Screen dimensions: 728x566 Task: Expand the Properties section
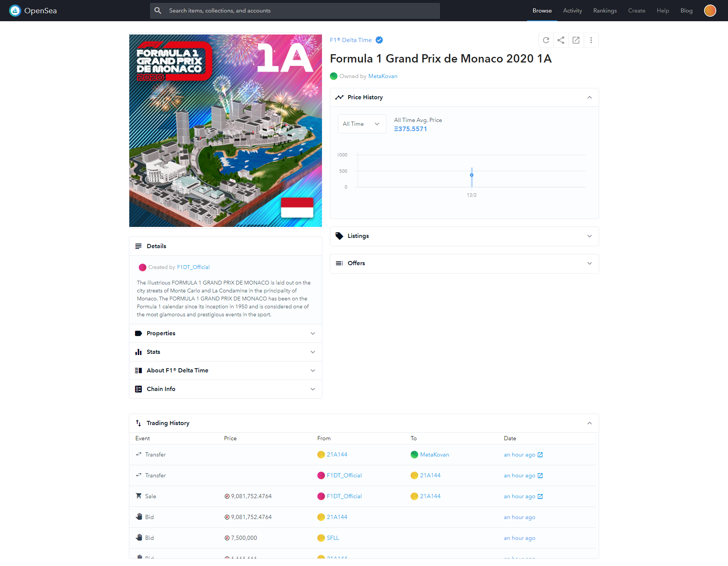(313, 333)
